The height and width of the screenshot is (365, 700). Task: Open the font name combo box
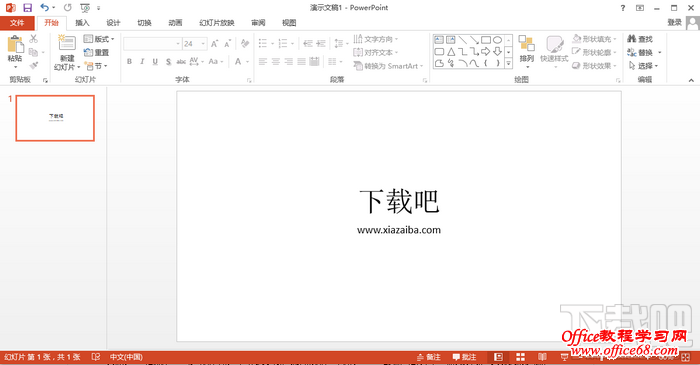[x=152, y=44]
